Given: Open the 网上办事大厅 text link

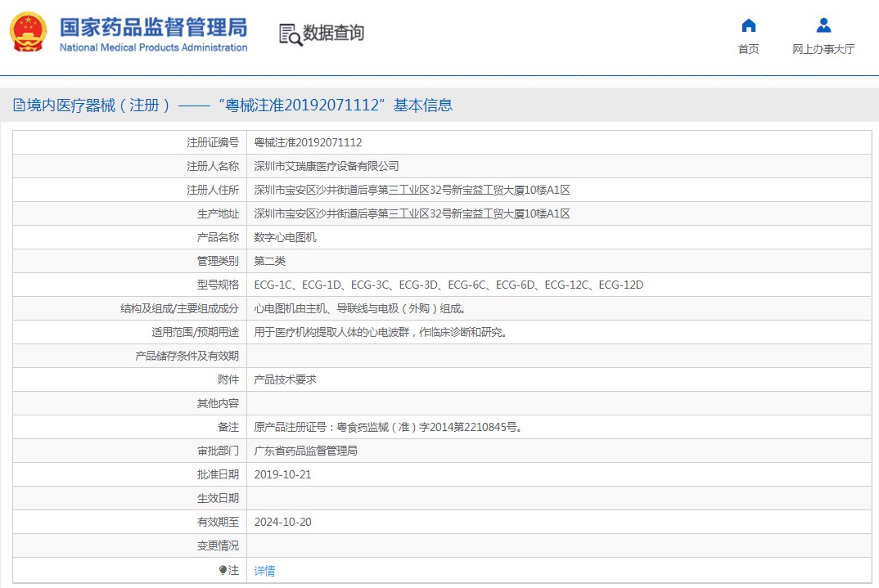Looking at the screenshot, I should point(823,49).
